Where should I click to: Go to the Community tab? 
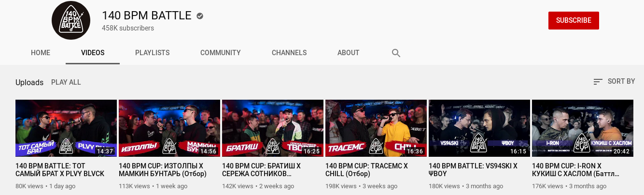click(x=221, y=53)
